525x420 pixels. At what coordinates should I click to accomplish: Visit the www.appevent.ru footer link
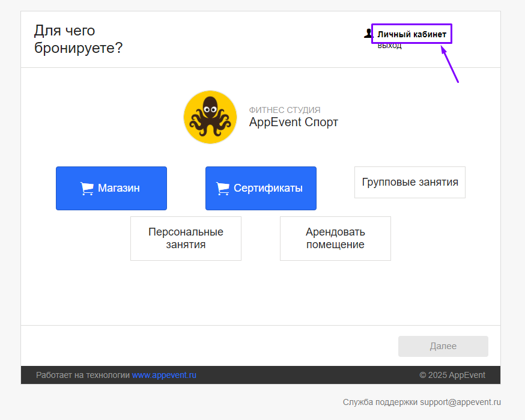pos(164,376)
